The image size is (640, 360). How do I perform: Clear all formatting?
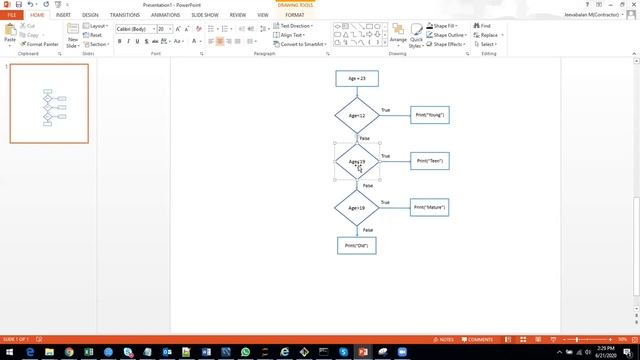pyautogui.click(x=199, y=29)
